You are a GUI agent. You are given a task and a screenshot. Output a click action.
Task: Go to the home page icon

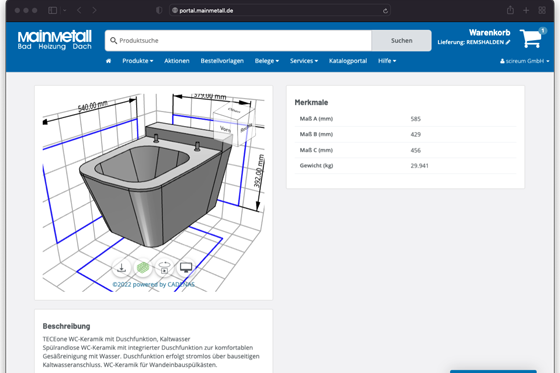point(109,61)
